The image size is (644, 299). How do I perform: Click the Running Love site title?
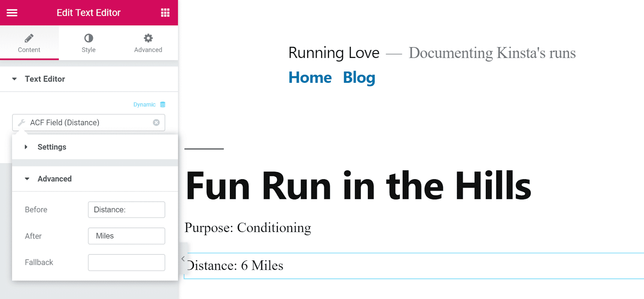[x=334, y=53]
